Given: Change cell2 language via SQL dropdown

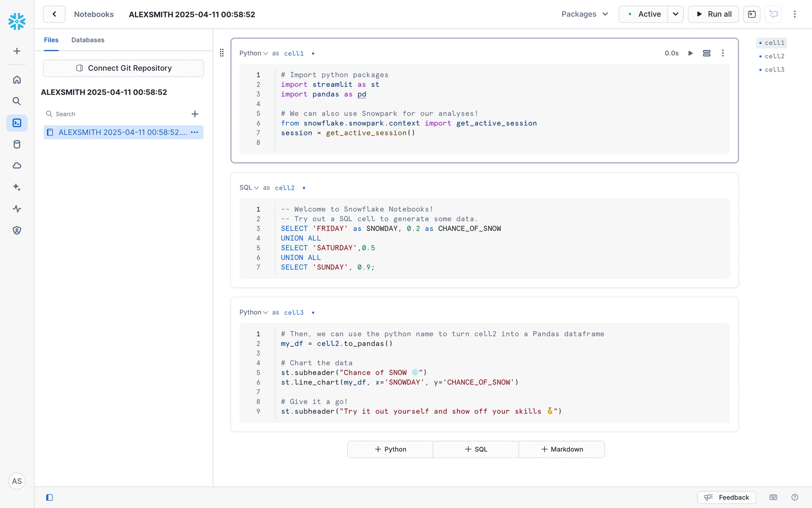Looking at the screenshot, I should [249, 188].
